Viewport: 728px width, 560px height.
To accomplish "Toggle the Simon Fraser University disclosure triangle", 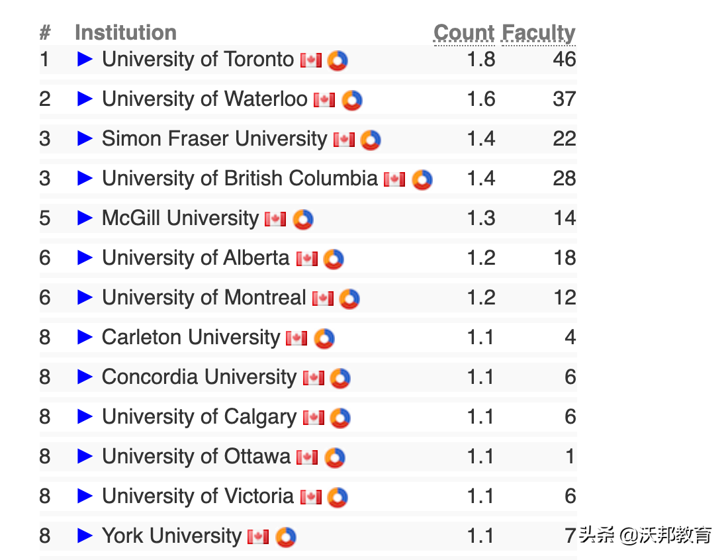I will coord(85,139).
